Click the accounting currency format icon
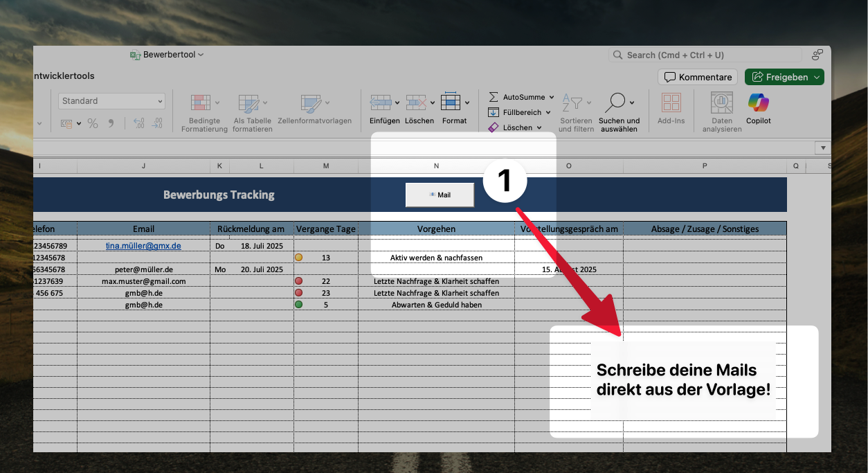This screenshot has width=868, height=473. [66, 123]
